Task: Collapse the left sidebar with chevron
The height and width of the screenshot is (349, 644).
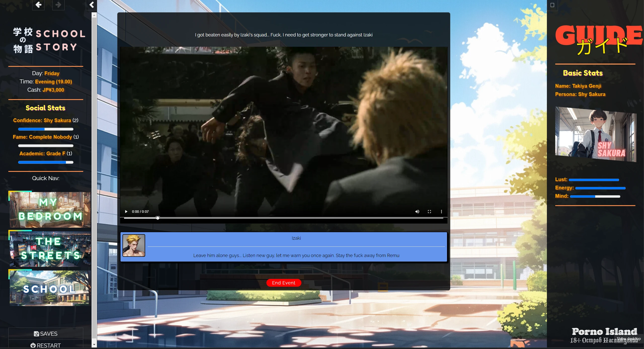Action: (92, 5)
